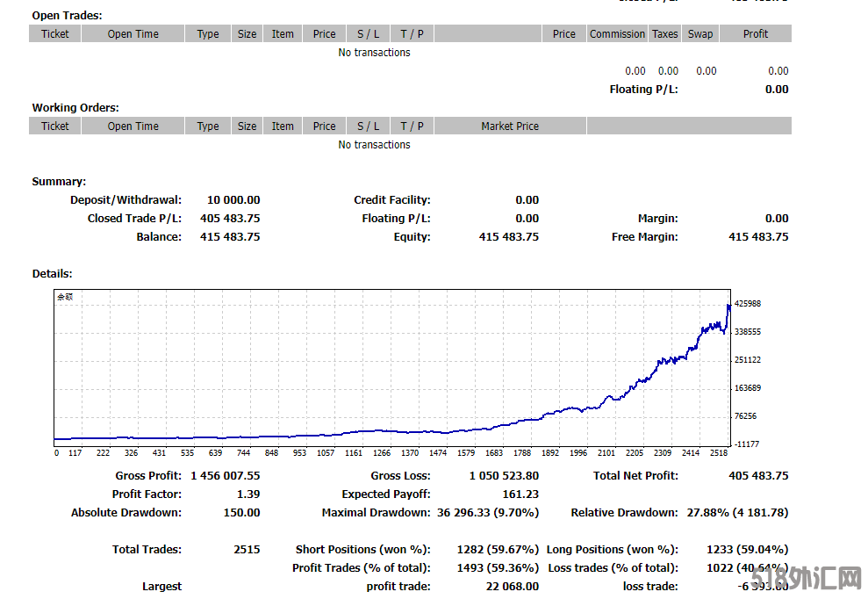Click Type header in Working Orders table
Screen dimensions: 868x599
[x=208, y=126]
